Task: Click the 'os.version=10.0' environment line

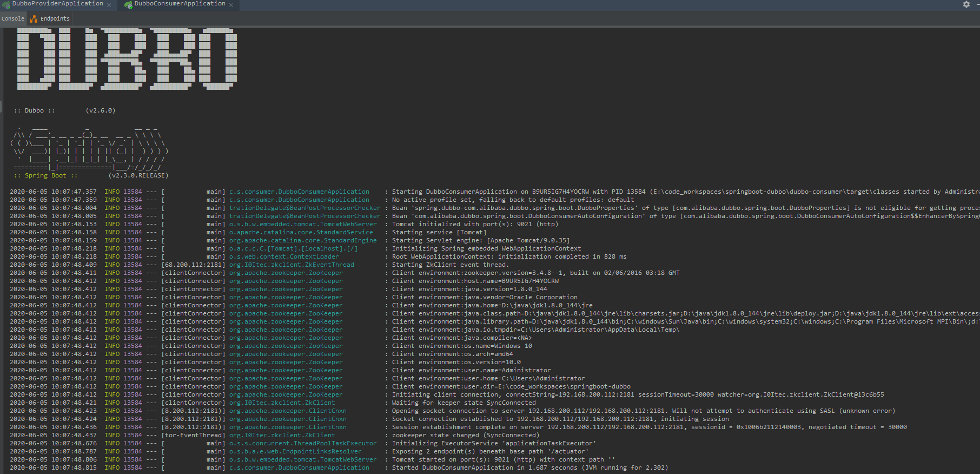Action: pos(456,362)
